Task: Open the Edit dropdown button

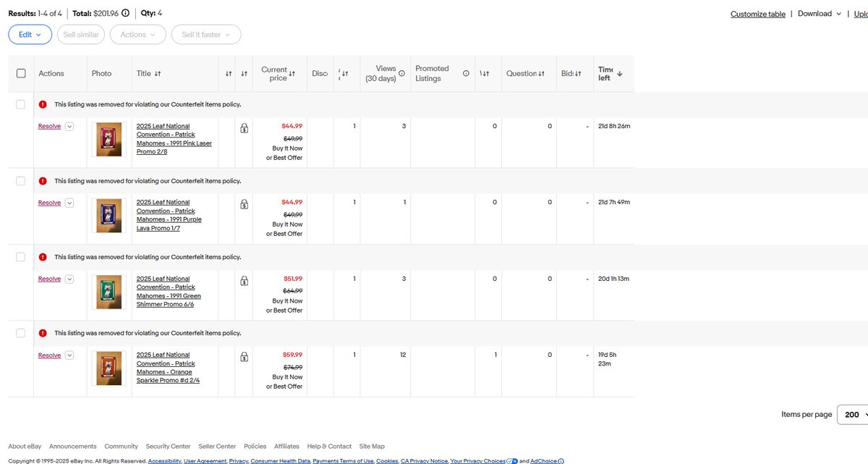Action: [30, 35]
